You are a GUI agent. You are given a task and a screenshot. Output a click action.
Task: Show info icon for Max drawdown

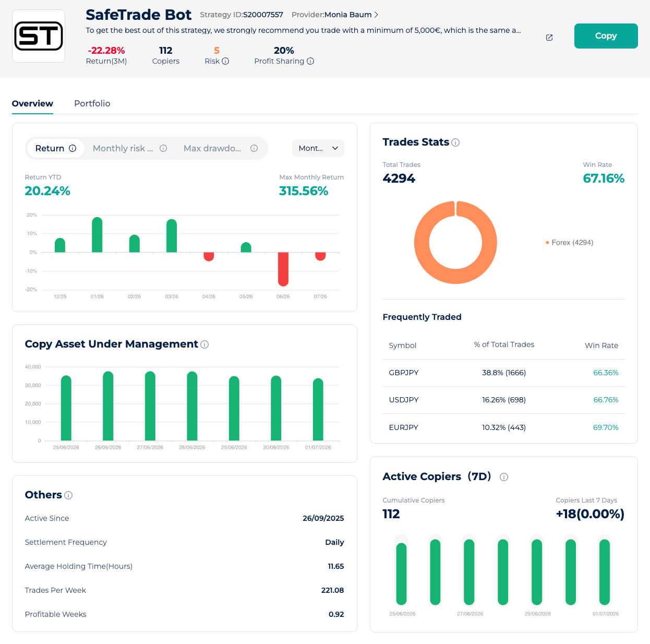254,148
